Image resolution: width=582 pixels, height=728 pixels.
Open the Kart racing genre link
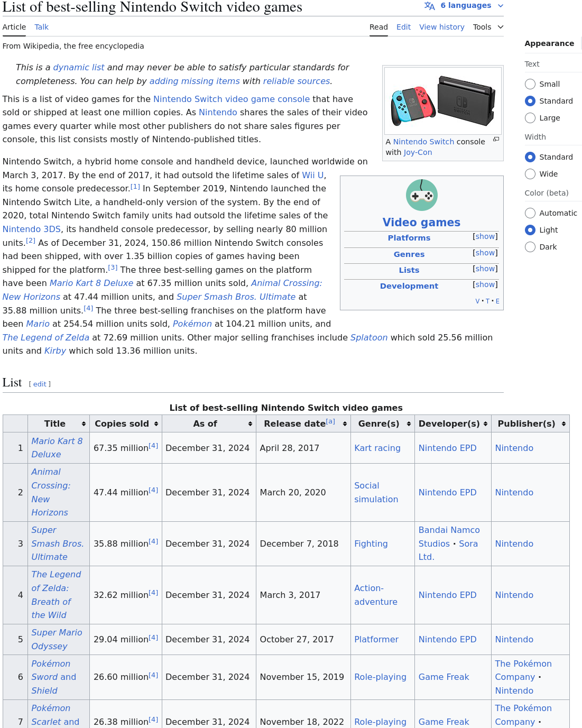tap(377, 448)
